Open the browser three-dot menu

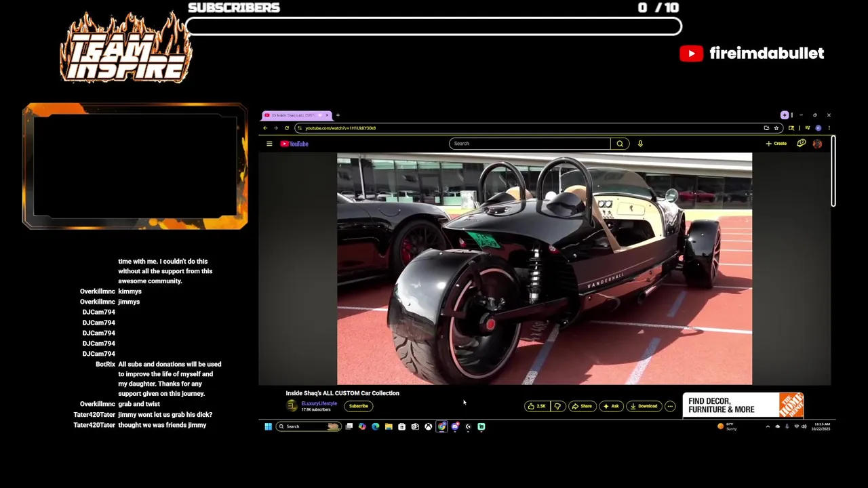(x=829, y=128)
